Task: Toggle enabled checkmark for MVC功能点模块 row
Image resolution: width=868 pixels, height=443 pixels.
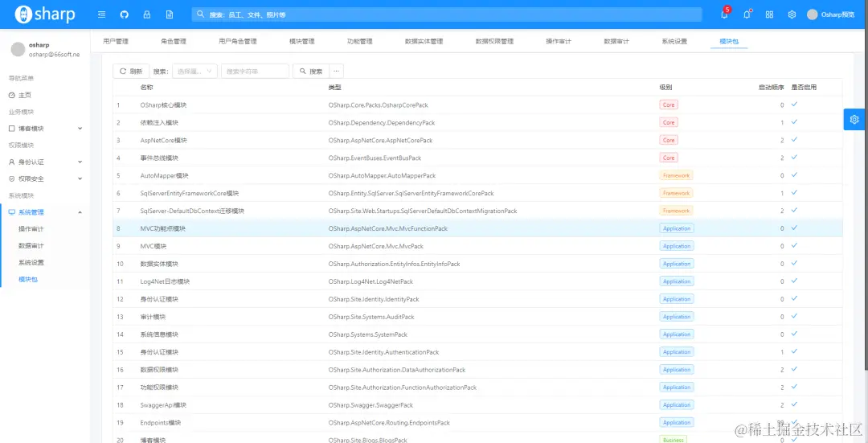Action: pyautogui.click(x=794, y=228)
